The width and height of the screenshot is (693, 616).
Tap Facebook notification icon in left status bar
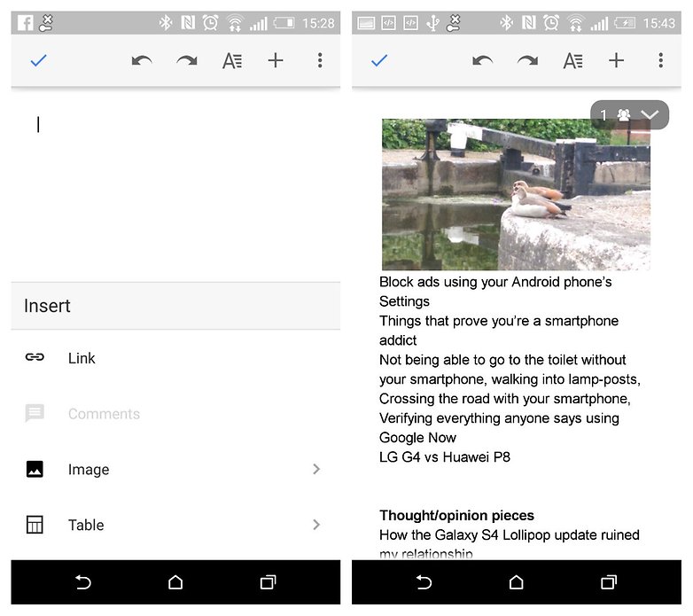25,23
